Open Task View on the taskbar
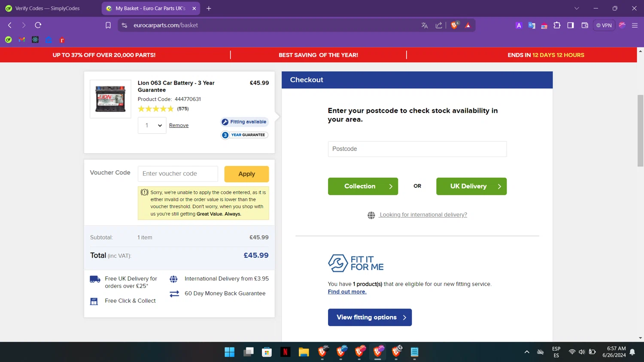This screenshot has width=644, height=362. (248, 352)
